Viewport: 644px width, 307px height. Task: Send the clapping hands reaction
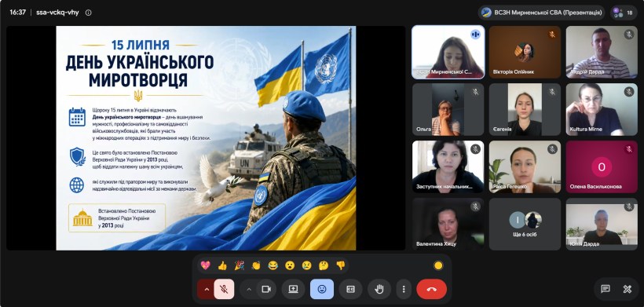256,265
